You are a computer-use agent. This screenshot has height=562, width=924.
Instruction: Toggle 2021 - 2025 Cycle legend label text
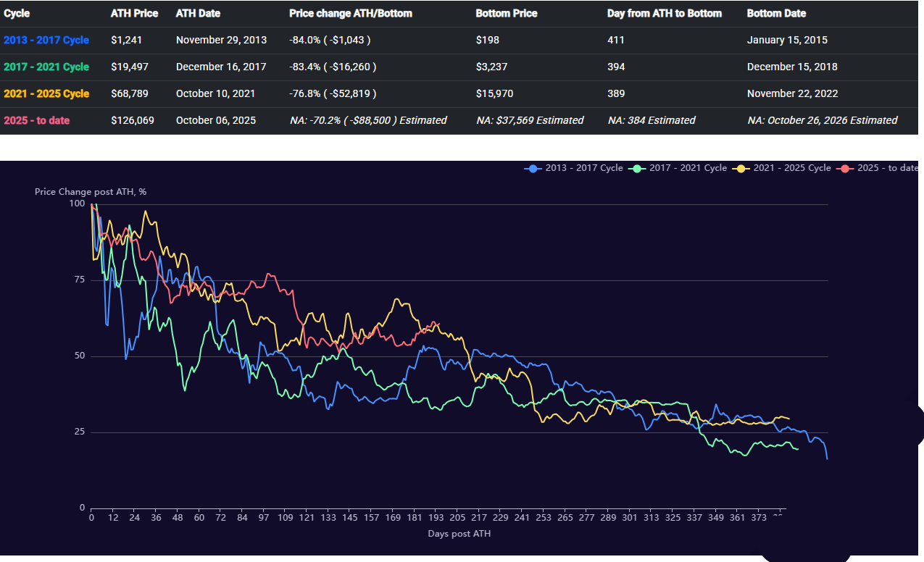pyautogui.click(x=792, y=168)
